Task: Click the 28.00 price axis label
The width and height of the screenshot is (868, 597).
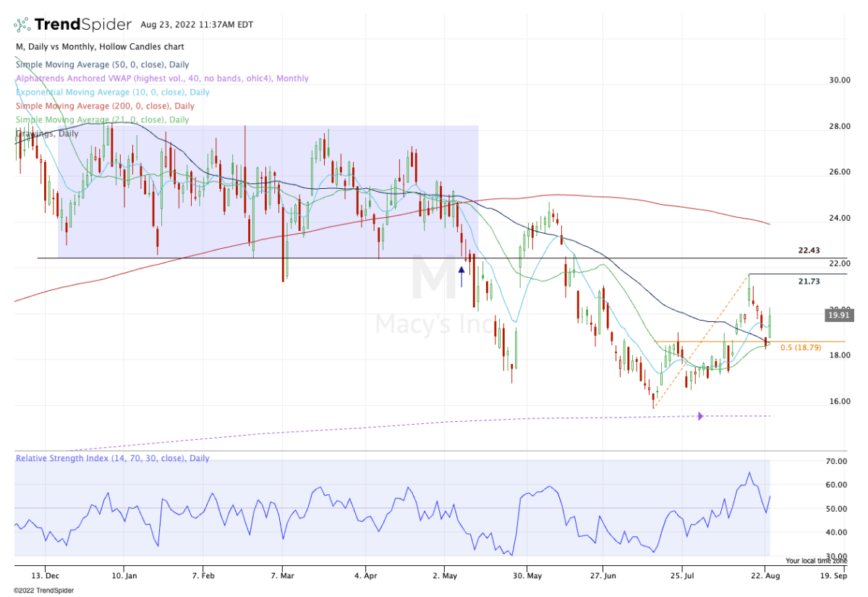Action: (x=839, y=127)
